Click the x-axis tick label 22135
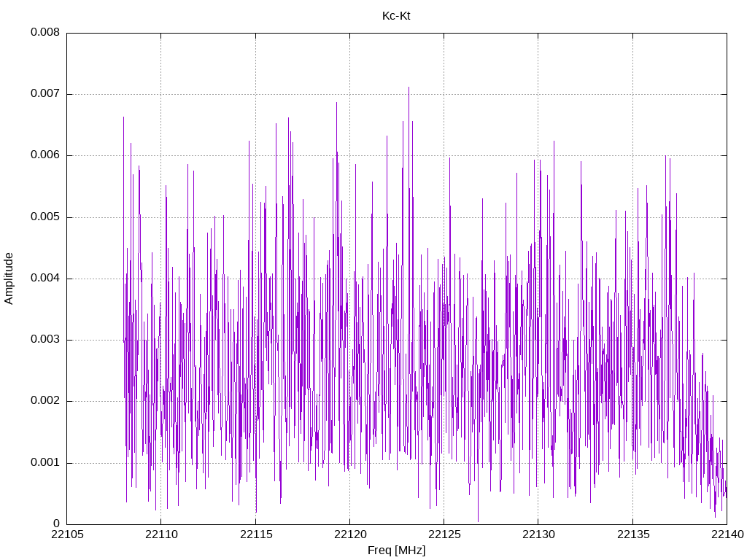Viewport: 747px width, 560px height. pos(633,534)
